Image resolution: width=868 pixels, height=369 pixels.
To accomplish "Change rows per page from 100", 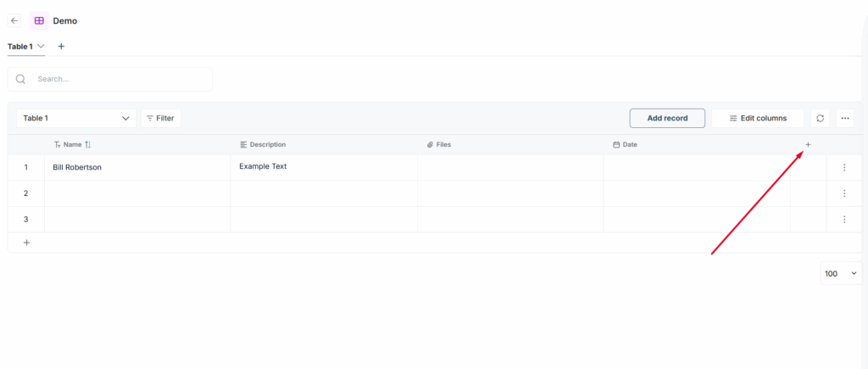I will [x=841, y=273].
